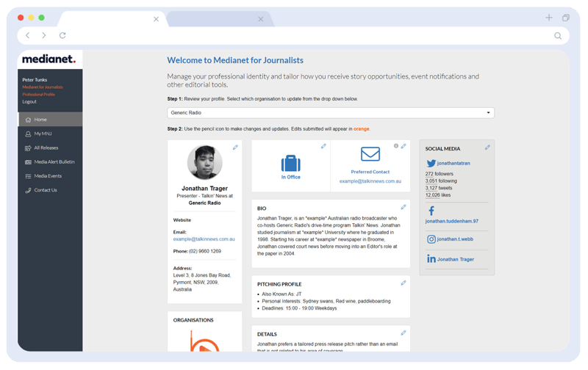Screen dimensions: 588x370
Task: Click the '3,127 tweets' text
Action: (x=439, y=188)
